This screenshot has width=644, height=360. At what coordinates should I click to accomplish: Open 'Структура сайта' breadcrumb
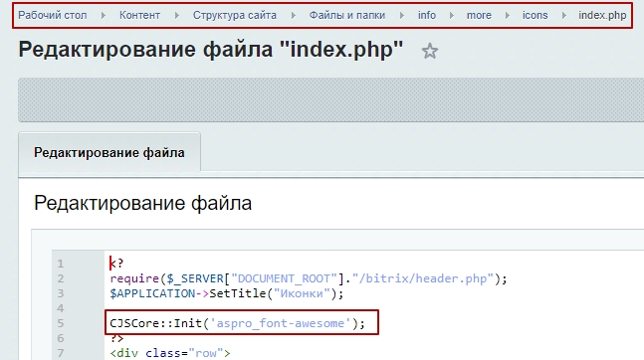pos(235,15)
